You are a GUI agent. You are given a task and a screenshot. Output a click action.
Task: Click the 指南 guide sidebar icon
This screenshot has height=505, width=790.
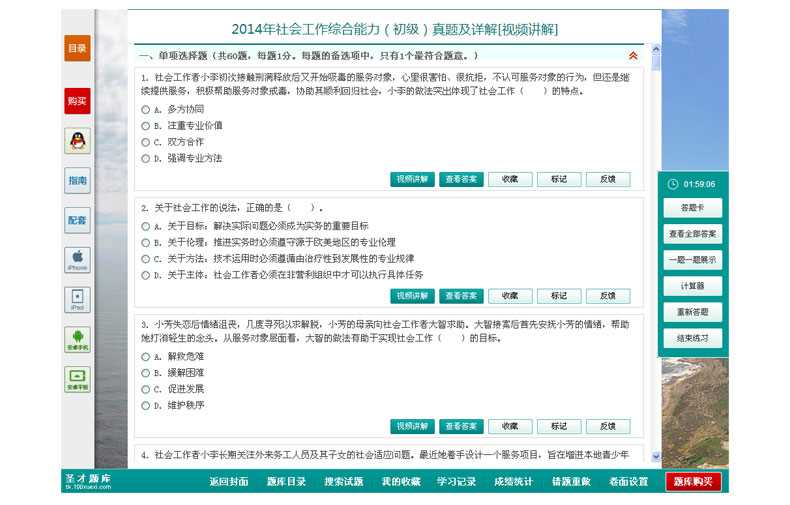pos(77,181)
